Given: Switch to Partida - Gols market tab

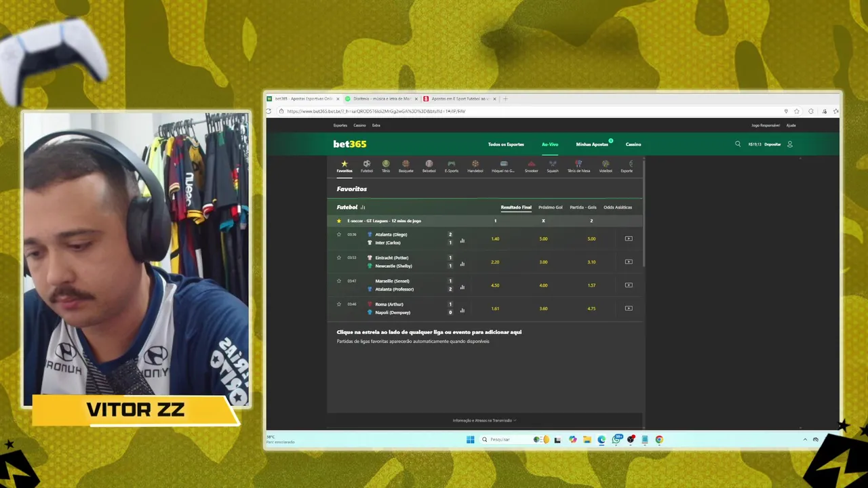Looking at the screenshot, I should (x=583, y=207).
